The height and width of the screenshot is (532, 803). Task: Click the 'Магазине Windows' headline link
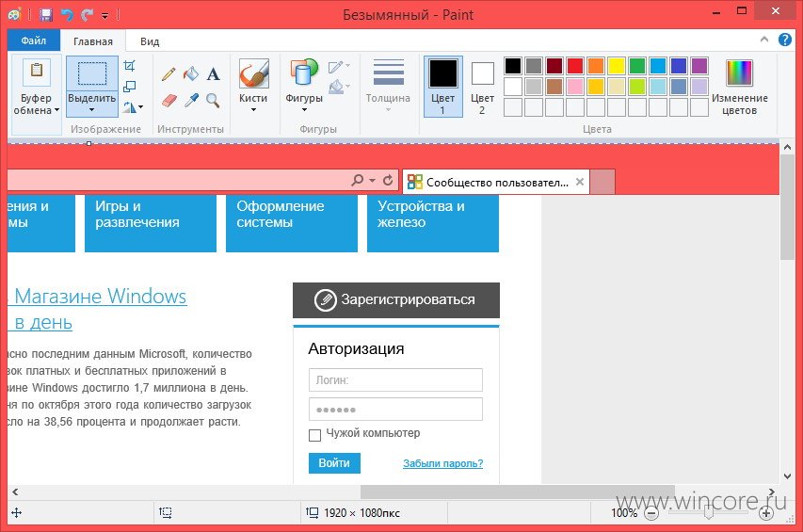coord(101,297)
